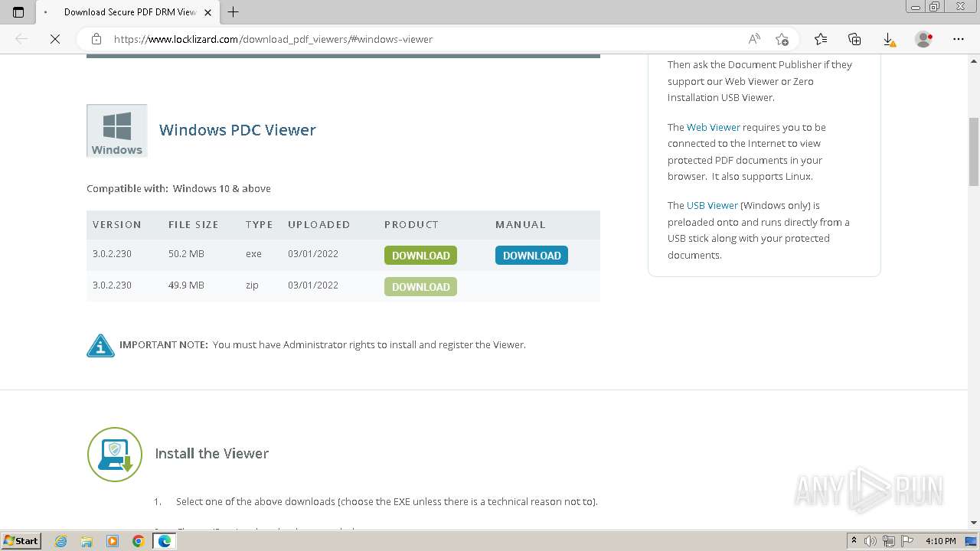Show hidden system tray icons

[854, 541]
